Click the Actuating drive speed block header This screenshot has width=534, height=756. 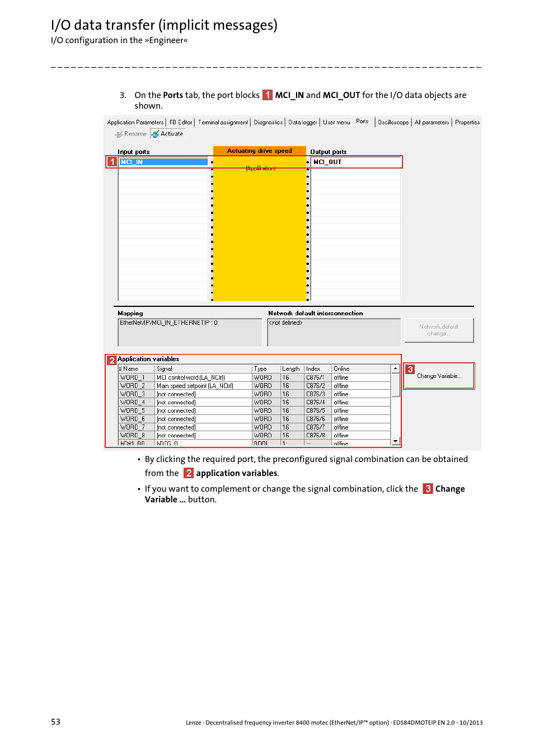click(260, 151)
